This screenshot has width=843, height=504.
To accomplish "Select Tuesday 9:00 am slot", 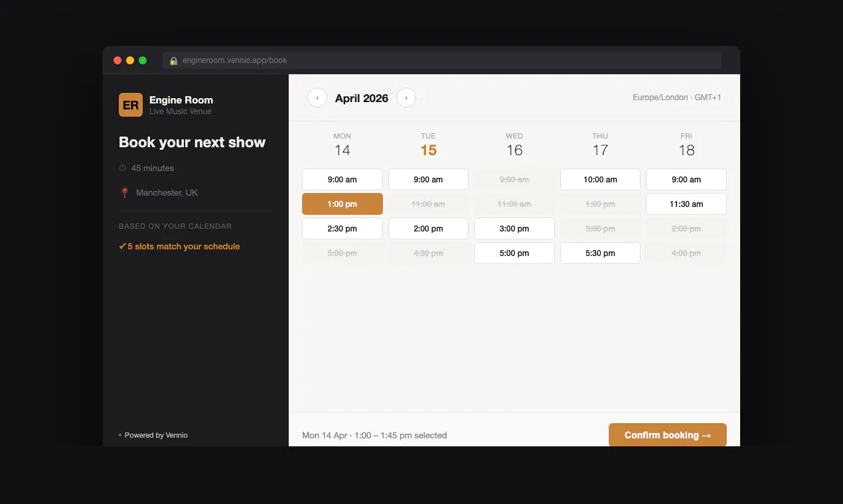I will (428, 180).
